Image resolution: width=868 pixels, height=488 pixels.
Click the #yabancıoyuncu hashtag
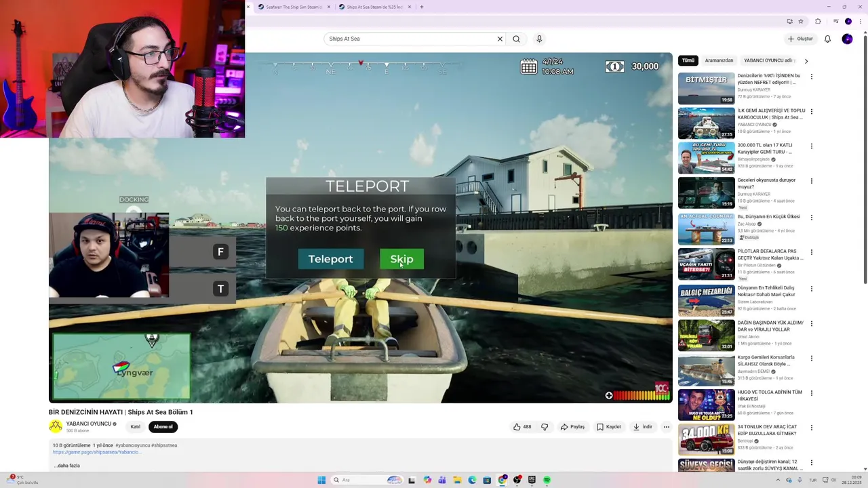[x=132, y=445]
